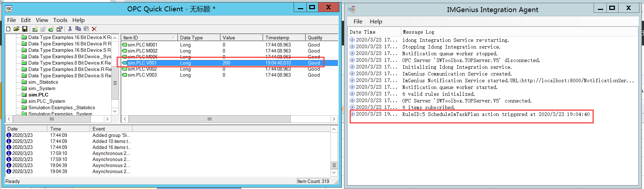The height and width of the screenshot is (189, 644).
Task: Select the sim.PLC group in the tree
Action: click(x=38, y=95)
